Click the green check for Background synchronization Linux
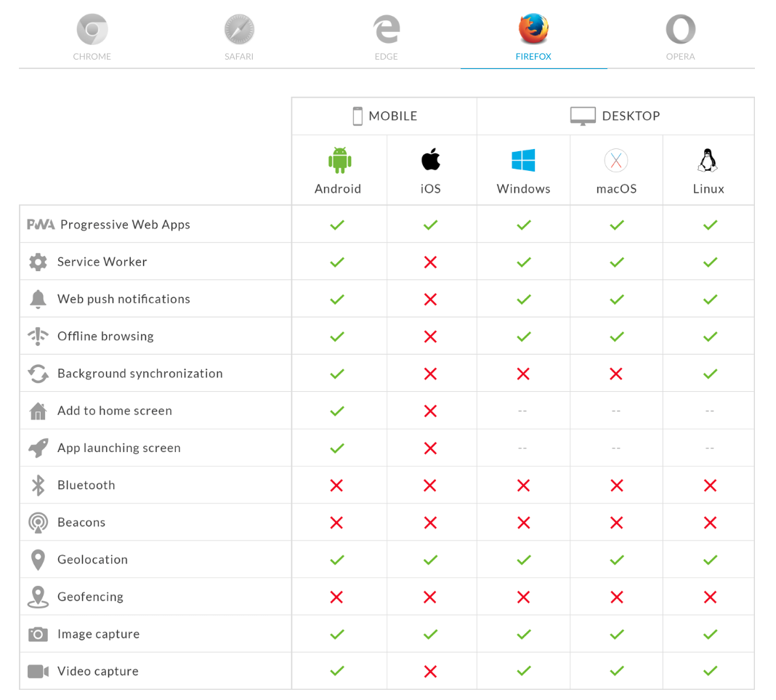Image resolution: width=776 pixels, height=700 pixels. point(710,374)
